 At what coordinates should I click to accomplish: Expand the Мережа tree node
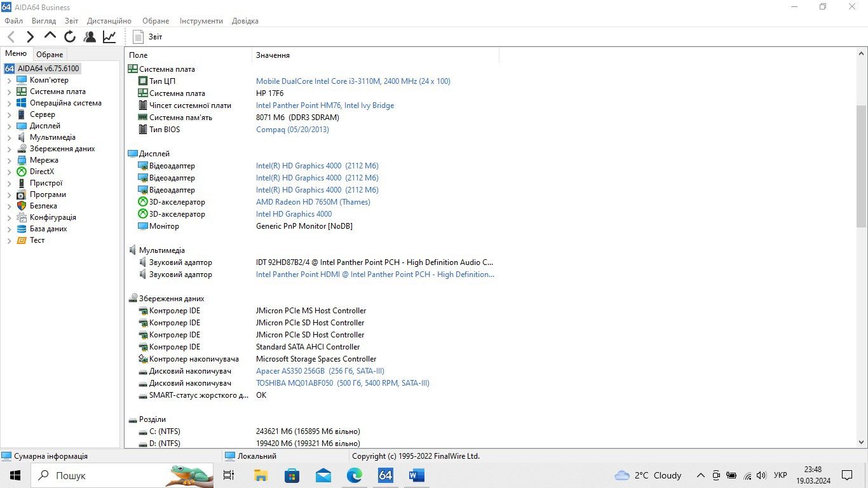[9, 161]
